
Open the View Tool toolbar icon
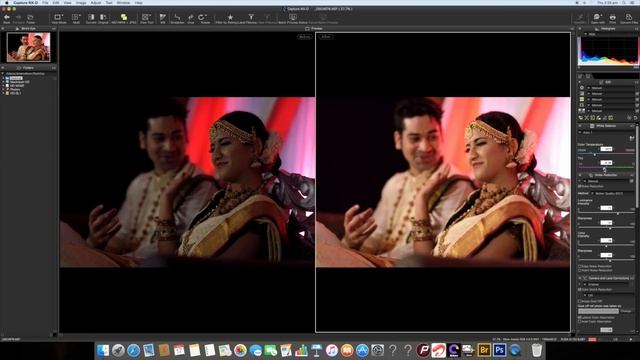146,17
